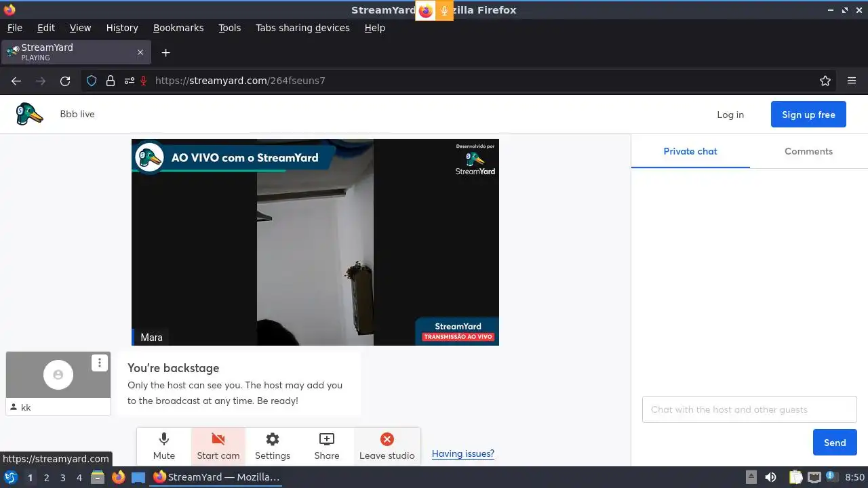Open the system start menu bird icon
This screenshot has height=488, width=868.
(x=10, y=477)
